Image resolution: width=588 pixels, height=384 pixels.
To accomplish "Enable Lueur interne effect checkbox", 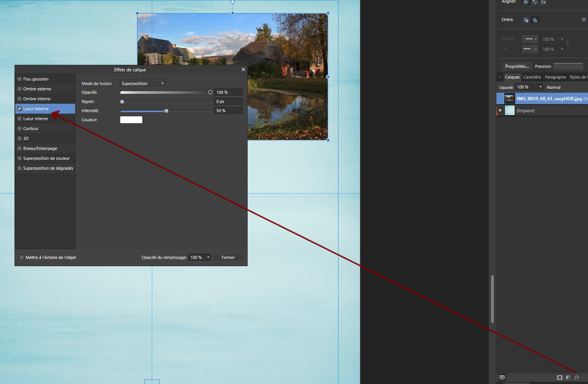I will 19,119.
